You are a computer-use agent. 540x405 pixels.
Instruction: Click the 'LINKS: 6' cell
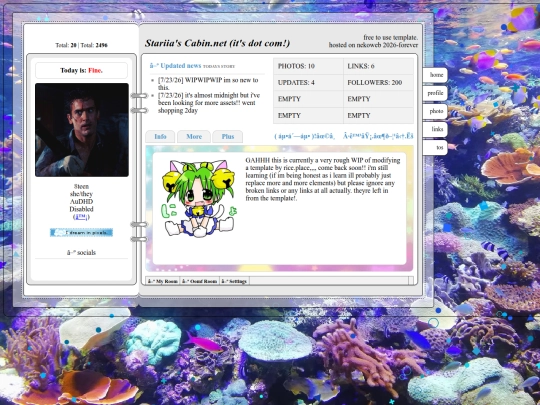click(x=378, y=66)
